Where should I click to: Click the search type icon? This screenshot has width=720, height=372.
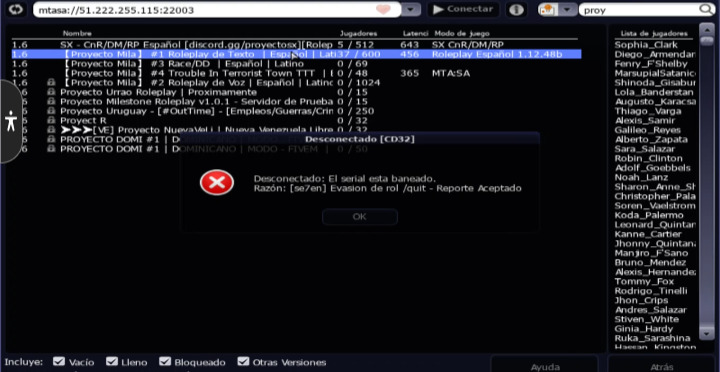pyautogui.click(x=548, y=10)
